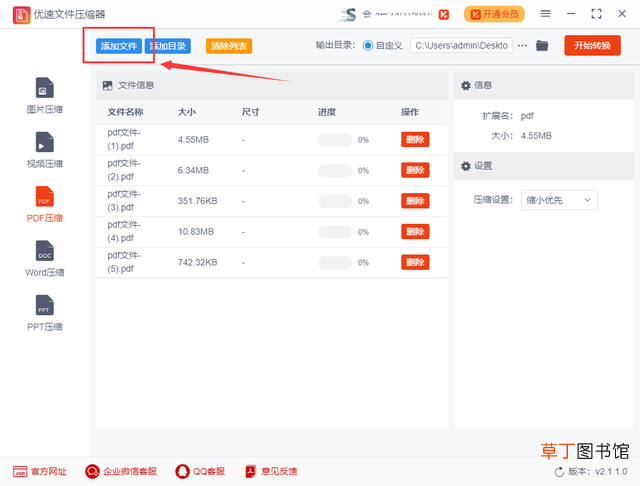
Task: Click the version refresh icon
Action: pos(559,472)
